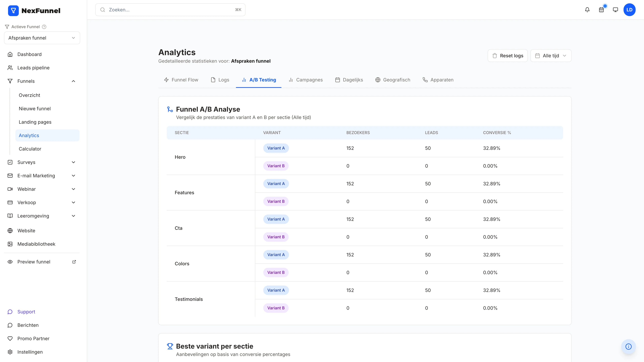The height and width of the screenshot is (362, 644).
Task: Click the Surveys checkbox icon
Action: point(10,162)
